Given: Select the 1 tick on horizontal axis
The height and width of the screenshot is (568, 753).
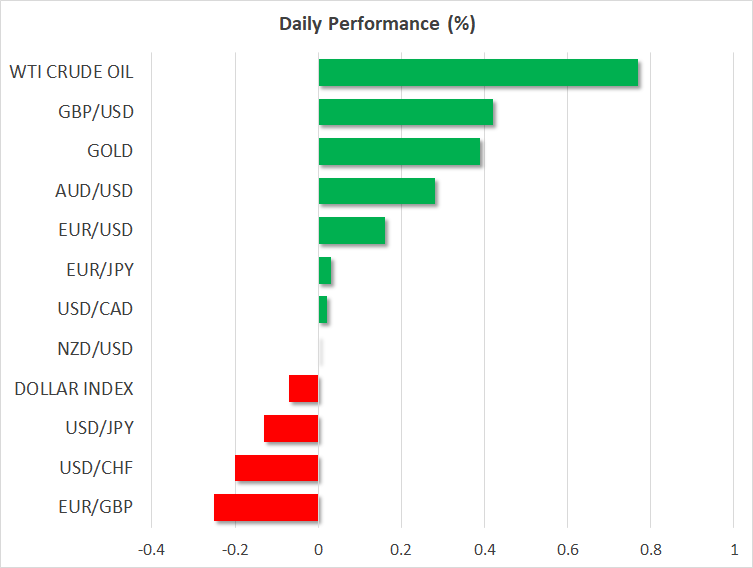Looking at the screenshot, I should point(733,549).
